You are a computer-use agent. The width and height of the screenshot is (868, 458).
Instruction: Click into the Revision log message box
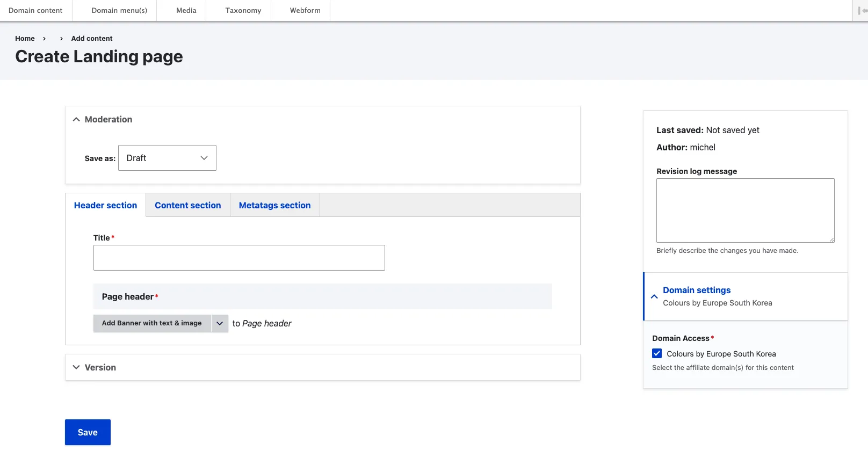pos(745,210)
